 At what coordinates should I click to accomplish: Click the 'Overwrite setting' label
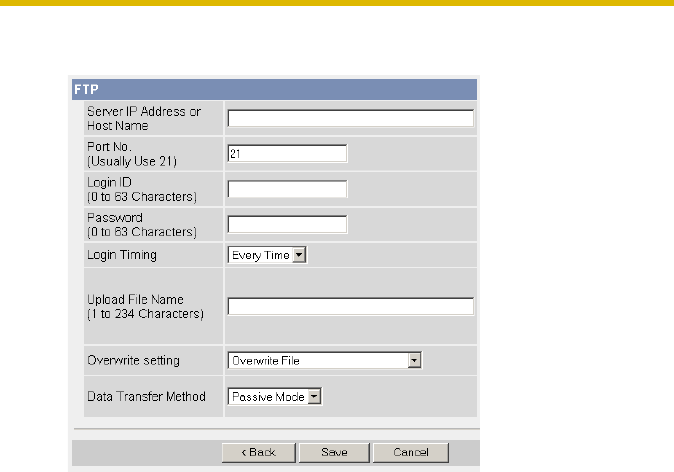pyautogui.click(x=133, y=360)
